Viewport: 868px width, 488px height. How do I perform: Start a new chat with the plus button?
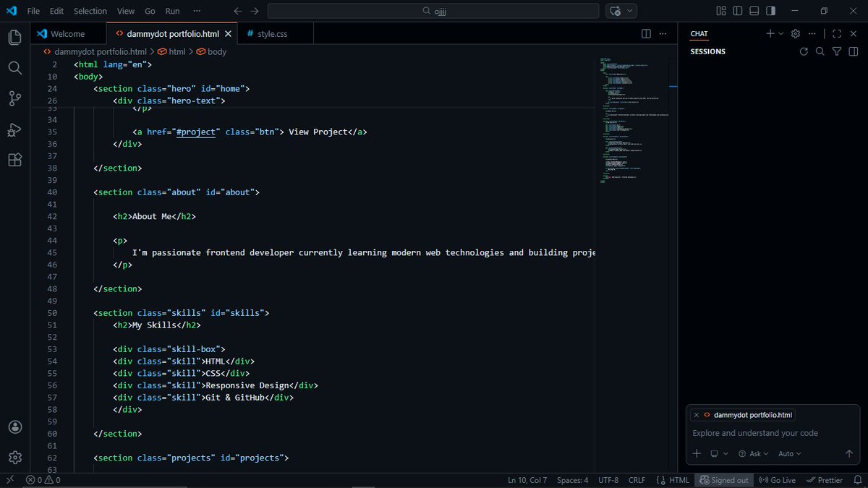point(770,34)
